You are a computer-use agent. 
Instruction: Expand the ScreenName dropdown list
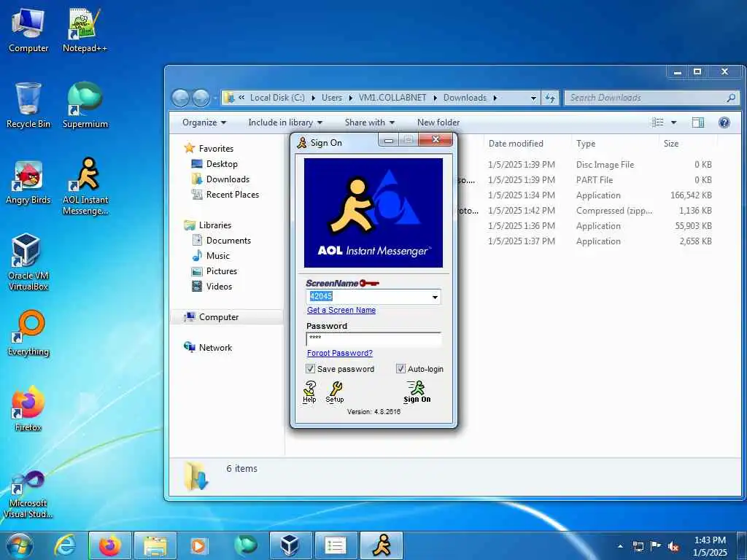pyautogui.click(x=435, y=297)
